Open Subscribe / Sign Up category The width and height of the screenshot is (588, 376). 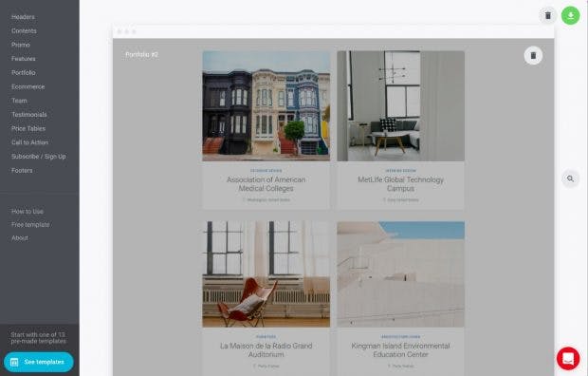(x=38, y=157)
